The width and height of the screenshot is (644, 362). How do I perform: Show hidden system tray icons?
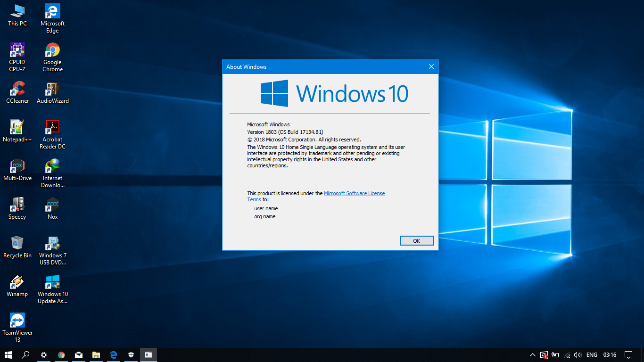point(533,355)
